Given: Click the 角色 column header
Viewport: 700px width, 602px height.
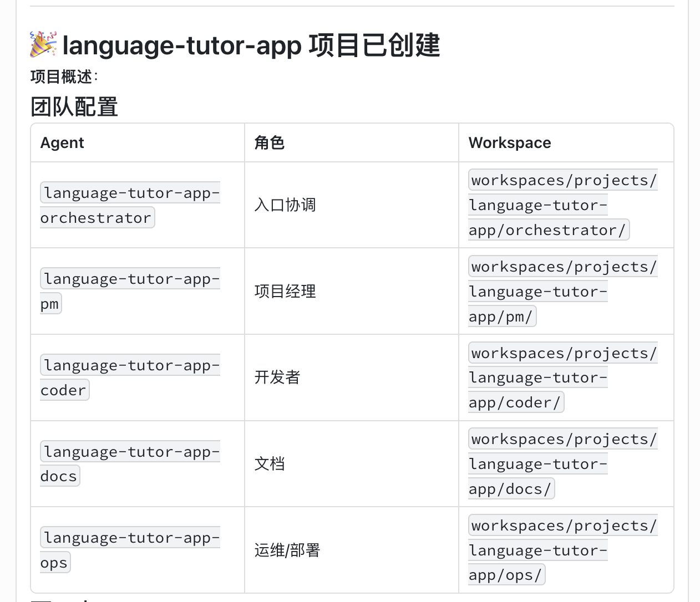Looking at the screenshot, I should [x=270, y=143].
